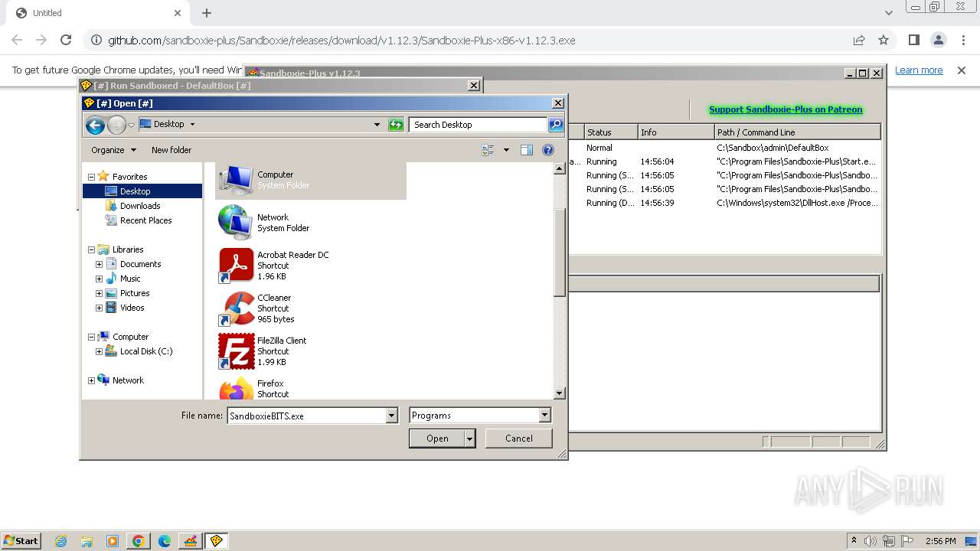This screenshot has height=551, width=980.
Task: Click the Learn more link
Action: (919, 70)
